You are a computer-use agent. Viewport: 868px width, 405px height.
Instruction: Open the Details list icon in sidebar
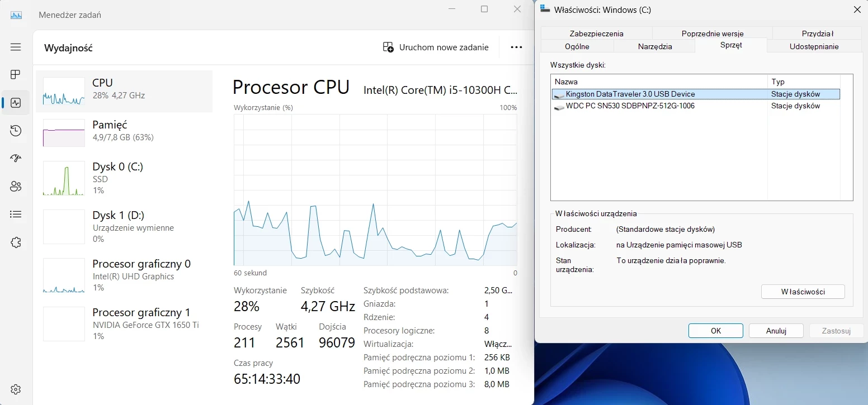click(x=16, y=214)
